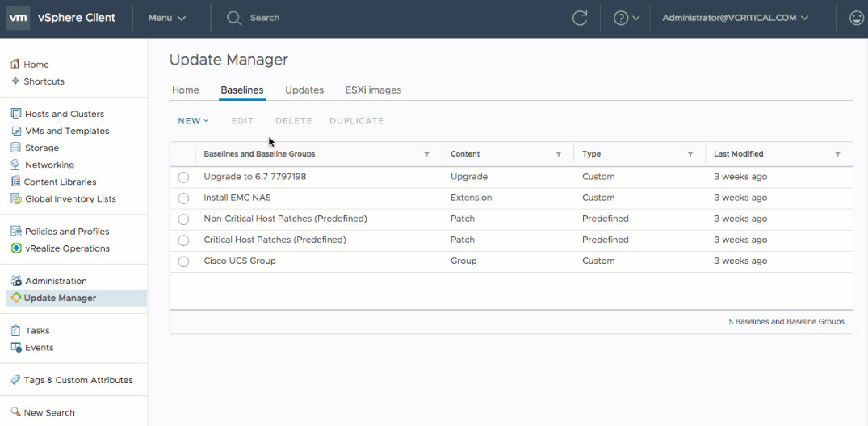This screenshot has height=426, width=868.
Task: Click the Events icon in sidebar
Action: point(16,348)
